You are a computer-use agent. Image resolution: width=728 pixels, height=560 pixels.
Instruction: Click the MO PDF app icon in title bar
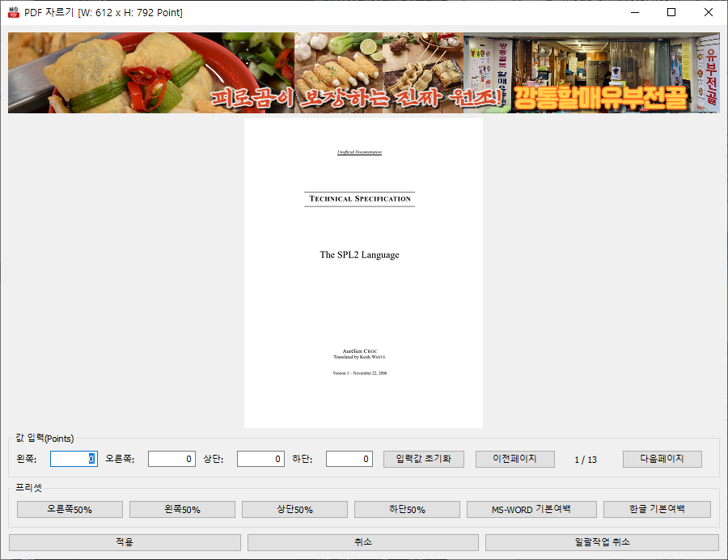point(14,12)
